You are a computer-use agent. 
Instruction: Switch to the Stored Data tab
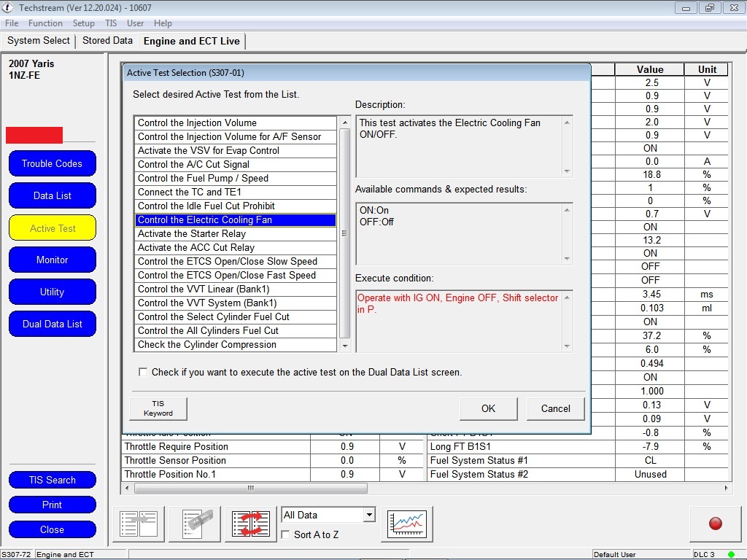(107, 41)
